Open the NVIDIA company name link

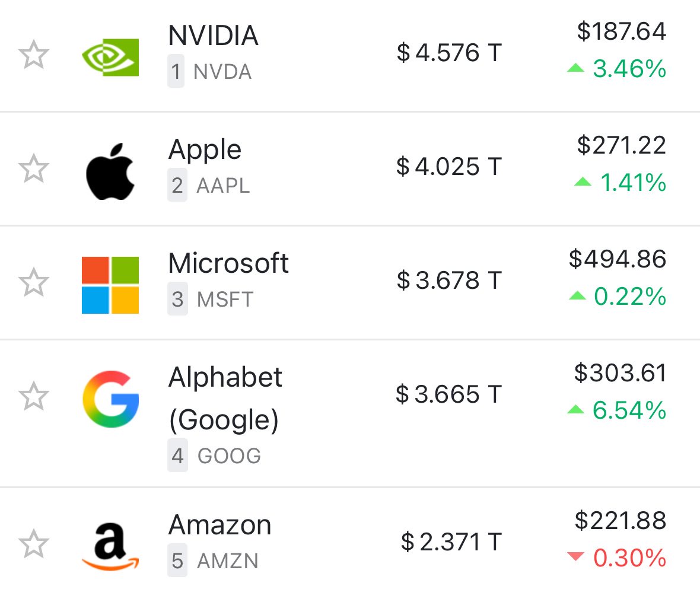214,36
